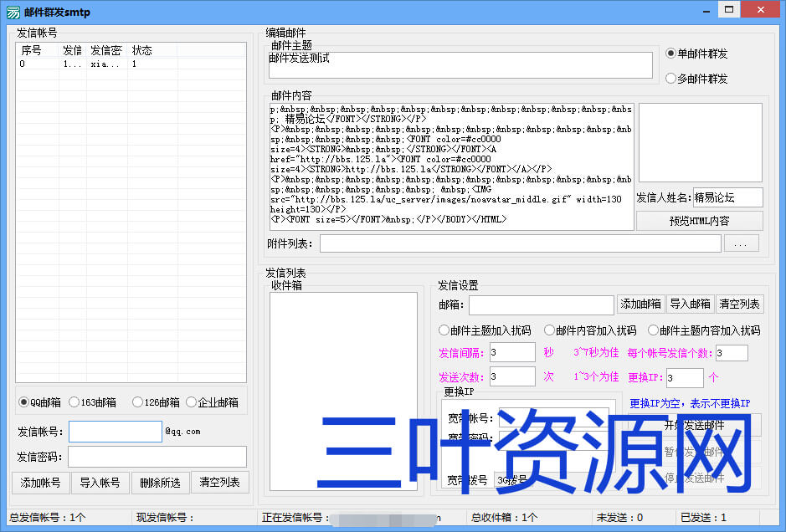Click 预览HTML内容 to preview the email
This screenshot has height=532, width=786.
point(700,220)
